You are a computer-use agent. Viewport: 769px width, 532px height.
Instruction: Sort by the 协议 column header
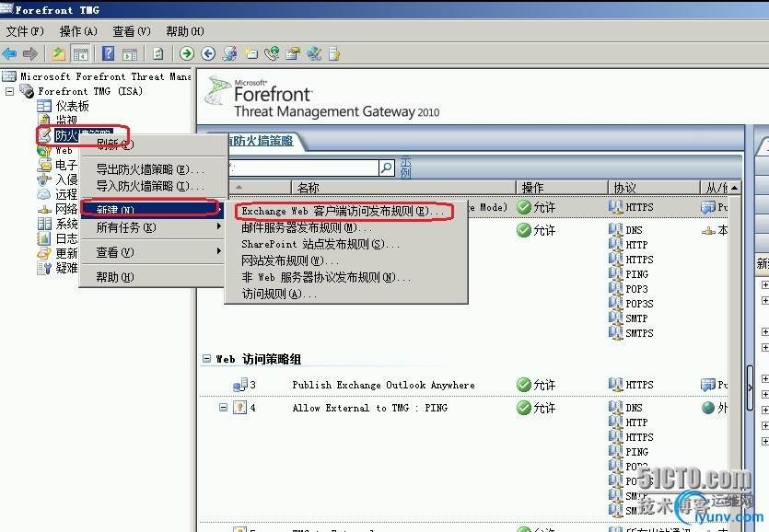(654, 187)
